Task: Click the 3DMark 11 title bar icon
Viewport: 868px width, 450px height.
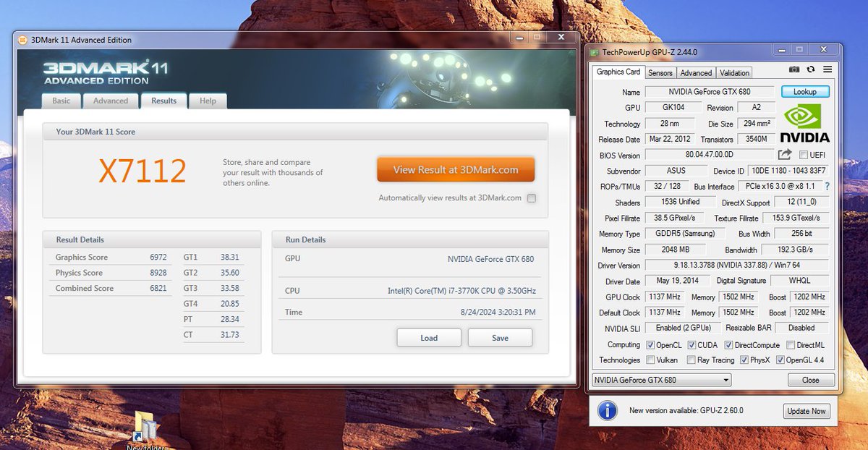Action: (x=22, y=40)
